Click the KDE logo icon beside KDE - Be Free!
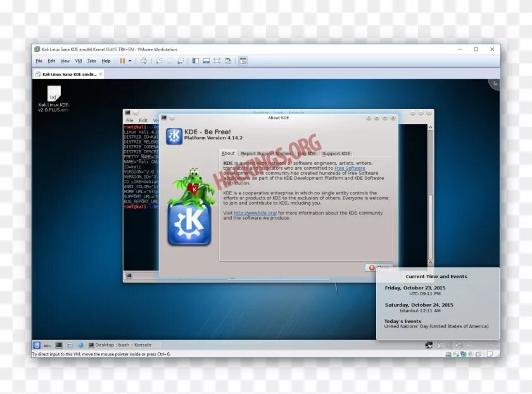The height and width of the screenshot is (394, 532). click(x=174, y=136)
